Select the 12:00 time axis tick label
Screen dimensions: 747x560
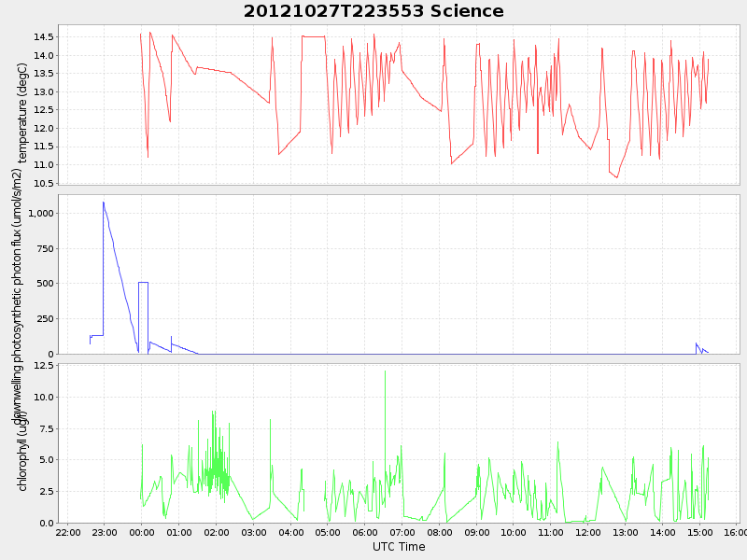pyautogui.click(x=588, y=533)
